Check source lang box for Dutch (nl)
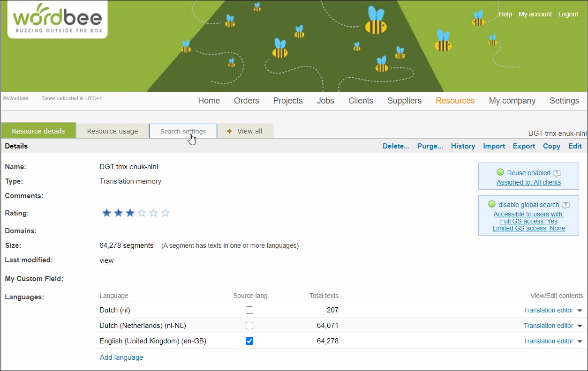 point(249,310)
